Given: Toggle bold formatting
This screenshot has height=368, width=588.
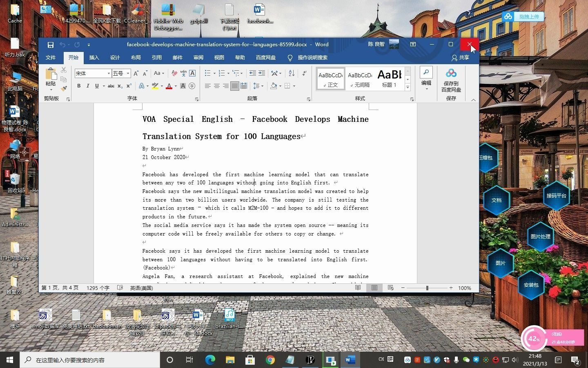Looking at the screenshot, I should tap(79, 86).
